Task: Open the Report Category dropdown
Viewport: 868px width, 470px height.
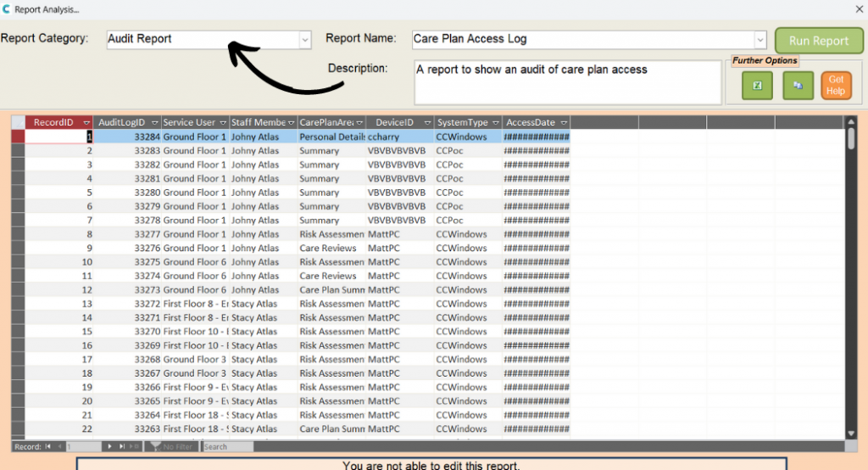Action: pos(304,39)
